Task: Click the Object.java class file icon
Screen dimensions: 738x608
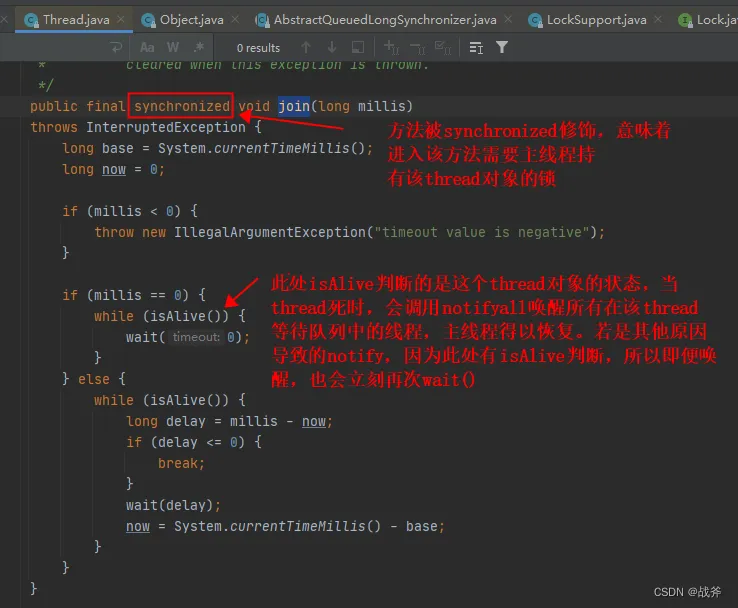Action: coord(148,20)
